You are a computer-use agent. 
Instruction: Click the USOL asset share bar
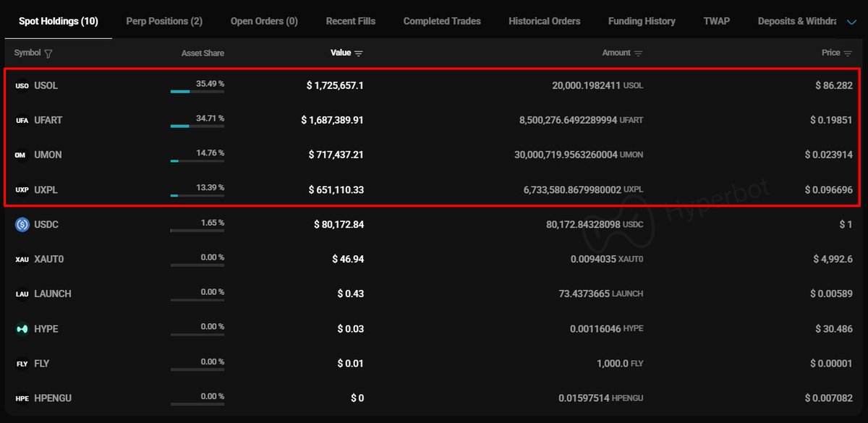pyautogui.click(x=197, y=92)
